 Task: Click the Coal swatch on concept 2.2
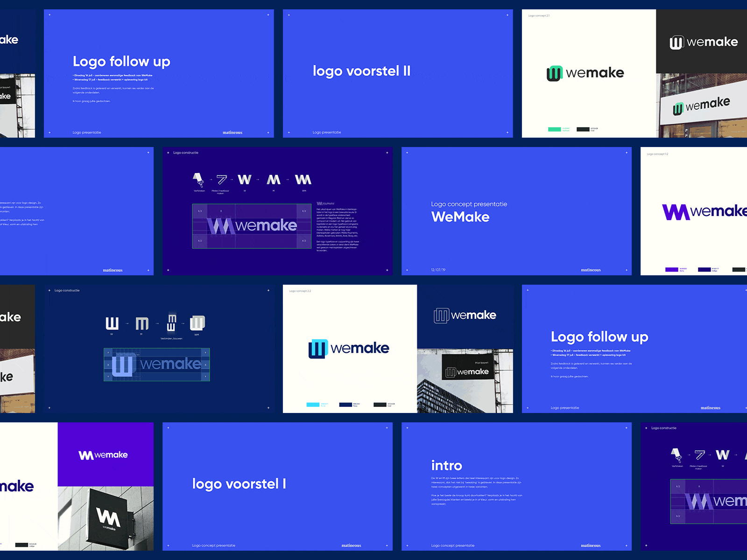[x=380, y=405]
